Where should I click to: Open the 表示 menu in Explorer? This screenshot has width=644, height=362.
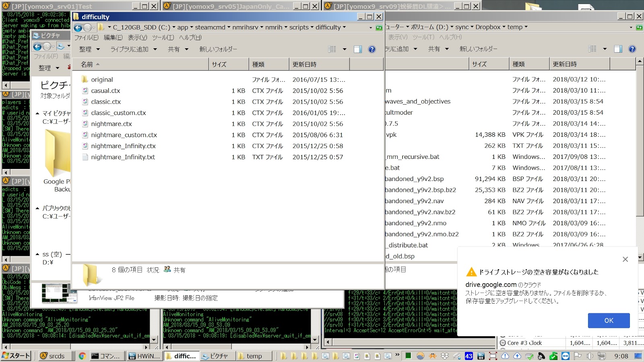click(x=136, y=37)
